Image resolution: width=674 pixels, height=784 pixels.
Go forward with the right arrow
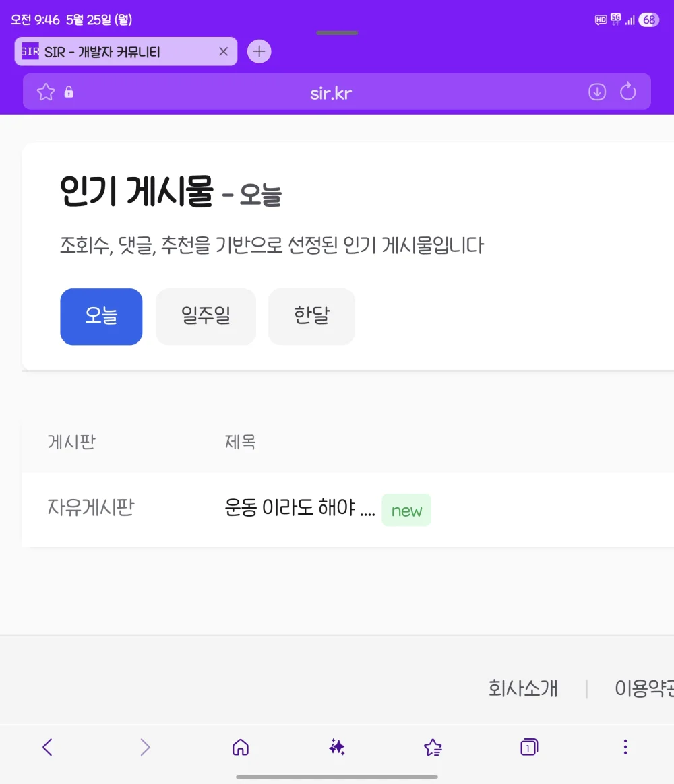145,747
